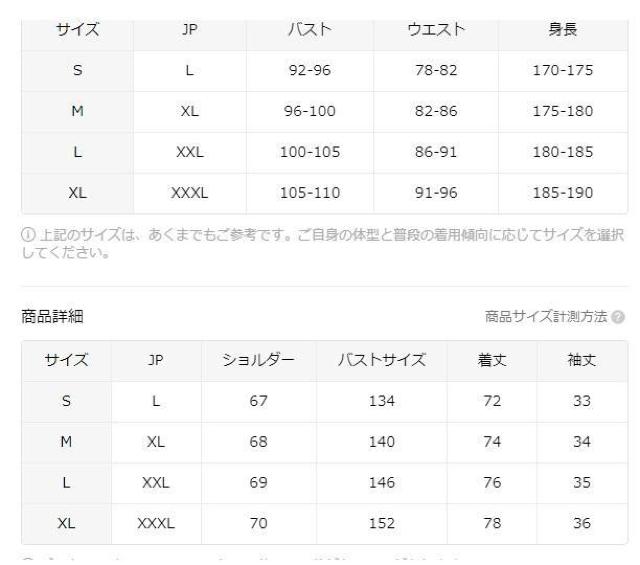640x565 pixels.
Task: Click the ショルダー column header
Action: 259,360
